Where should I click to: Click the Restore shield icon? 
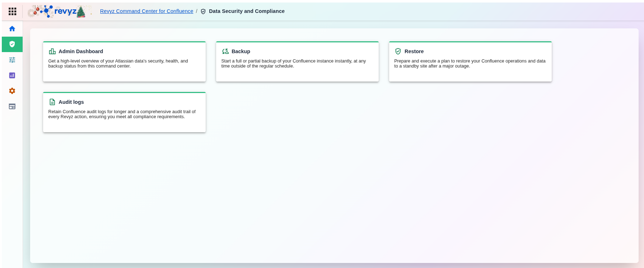(x=398, y=51)
